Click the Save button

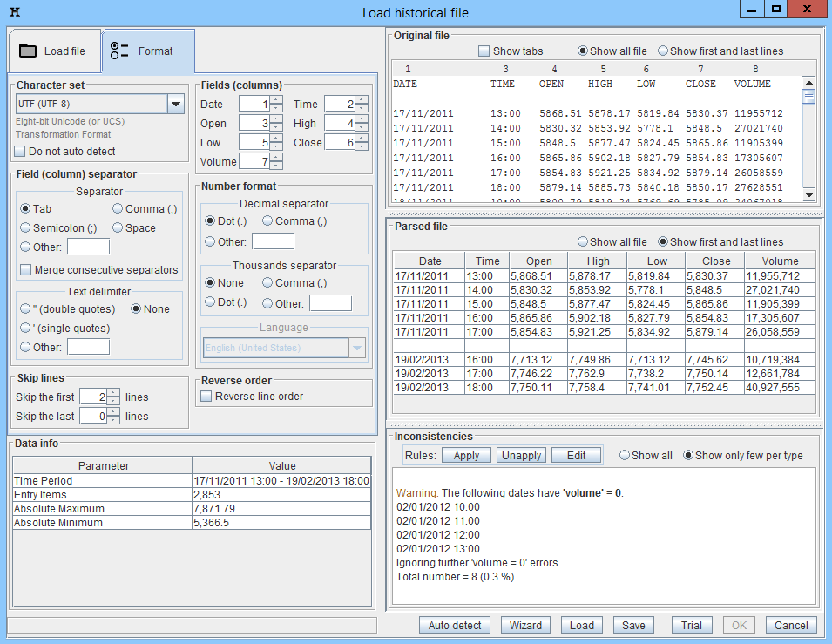[x=633, y=626]
